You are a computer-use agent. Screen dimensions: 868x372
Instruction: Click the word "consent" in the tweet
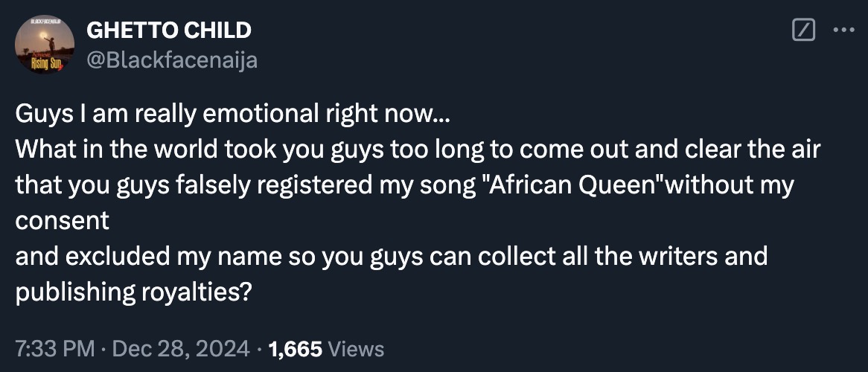(x=62, y=220)
